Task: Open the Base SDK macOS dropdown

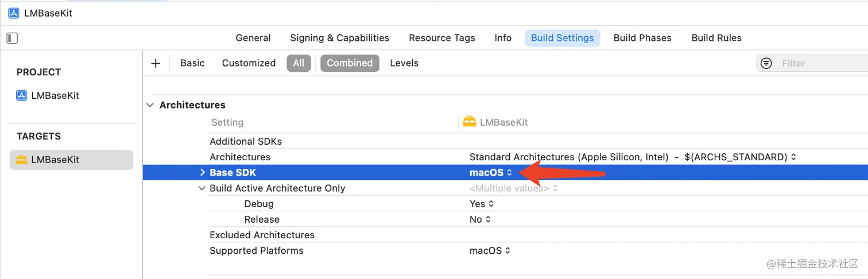Action: (491, 173)
